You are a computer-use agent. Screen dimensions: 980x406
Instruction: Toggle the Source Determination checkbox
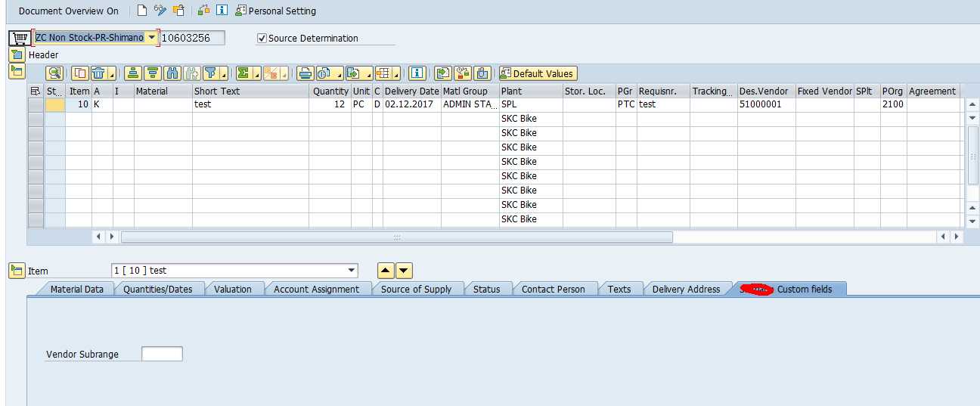pos(262,38)
